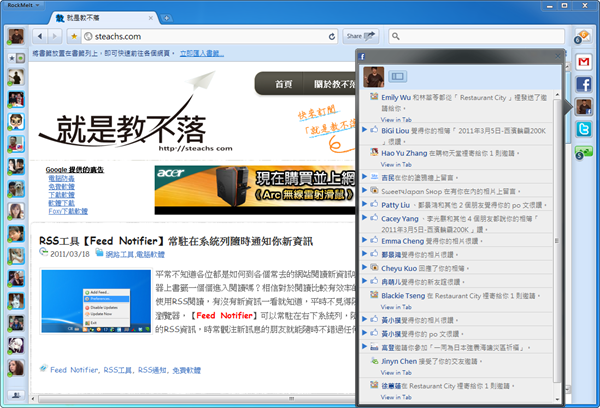Open the RockMelt menu dropdown
This screenshot has width=600, height=408.
pyautogui.click(x=23, y=5)
